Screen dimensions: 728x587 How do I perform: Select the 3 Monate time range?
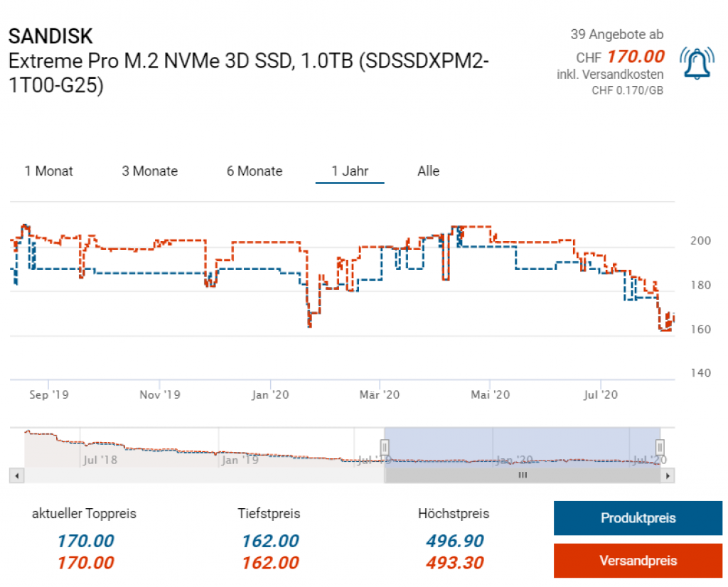point(149,171)
